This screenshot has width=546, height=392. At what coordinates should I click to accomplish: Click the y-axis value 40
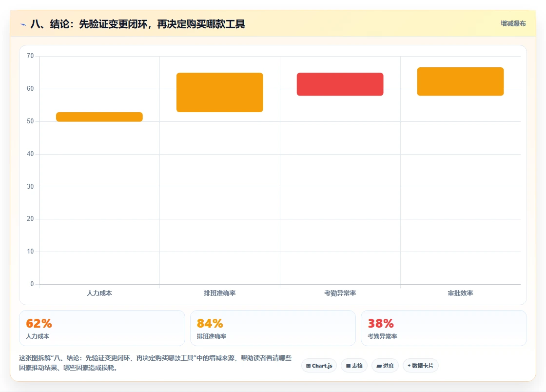pos(30,154)
